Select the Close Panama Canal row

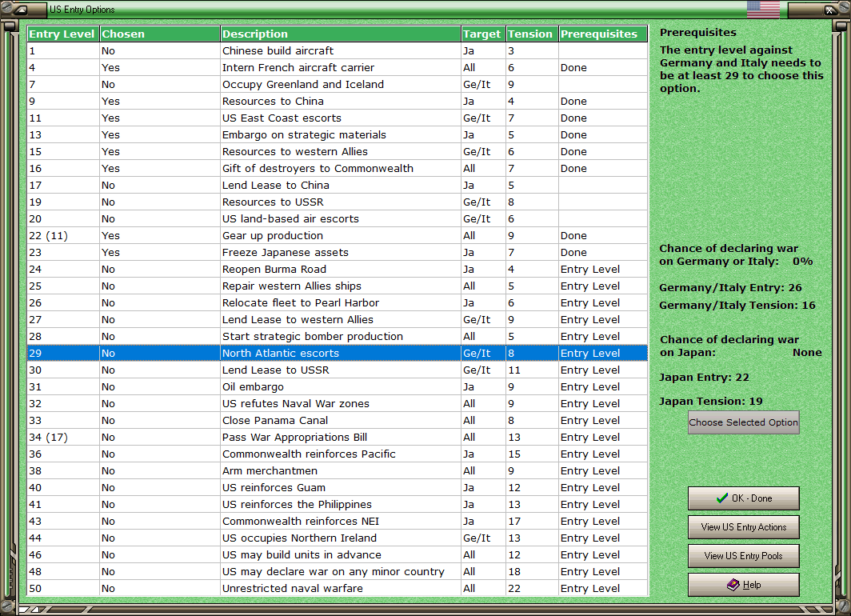click(338, 421)
